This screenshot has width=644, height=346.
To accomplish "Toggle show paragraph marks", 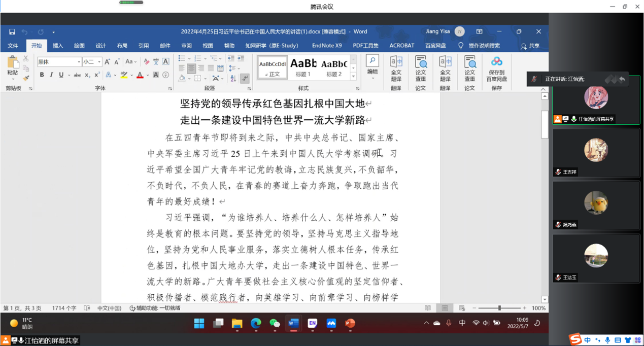I will (x=245, y=78).
